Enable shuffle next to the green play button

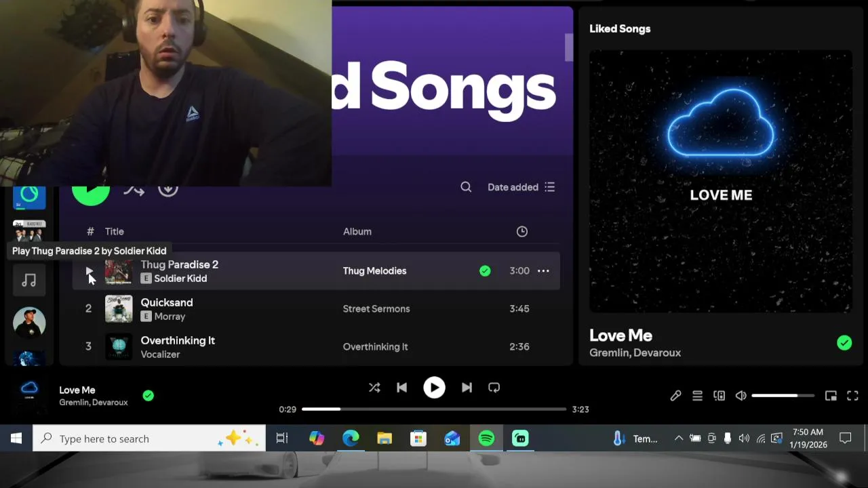tap(134, 190)
